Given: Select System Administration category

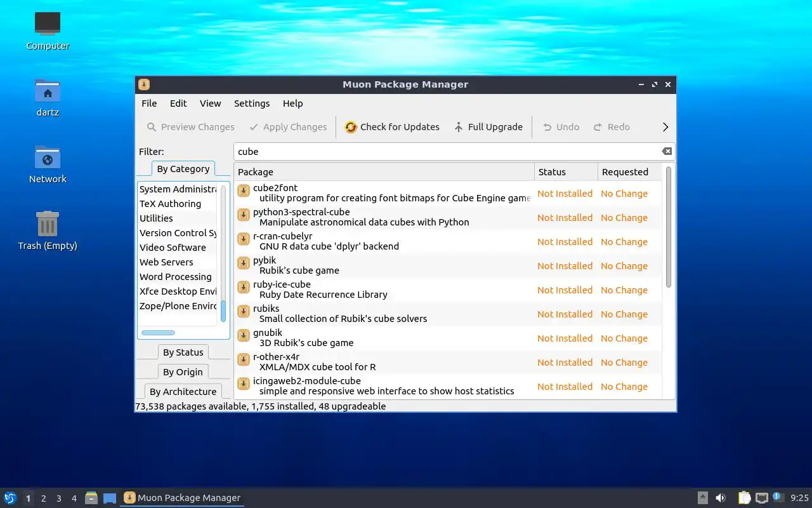Looking at the screenshot, I should click(178, 189).
